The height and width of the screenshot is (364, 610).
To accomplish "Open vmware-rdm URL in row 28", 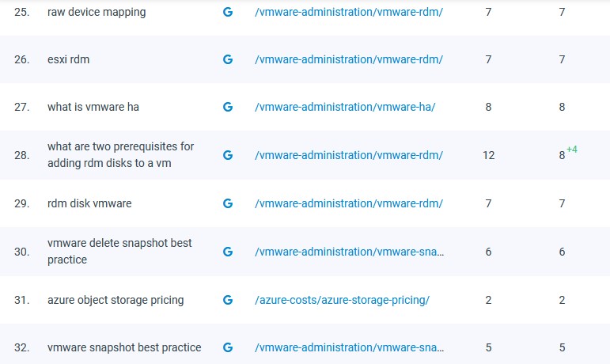I will [x=348, y=155].
